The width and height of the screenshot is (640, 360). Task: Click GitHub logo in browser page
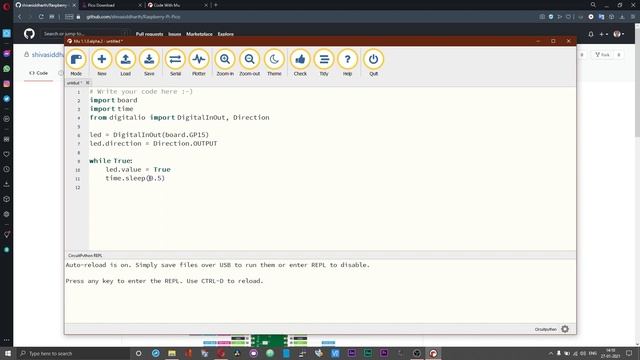coord(29,34)
